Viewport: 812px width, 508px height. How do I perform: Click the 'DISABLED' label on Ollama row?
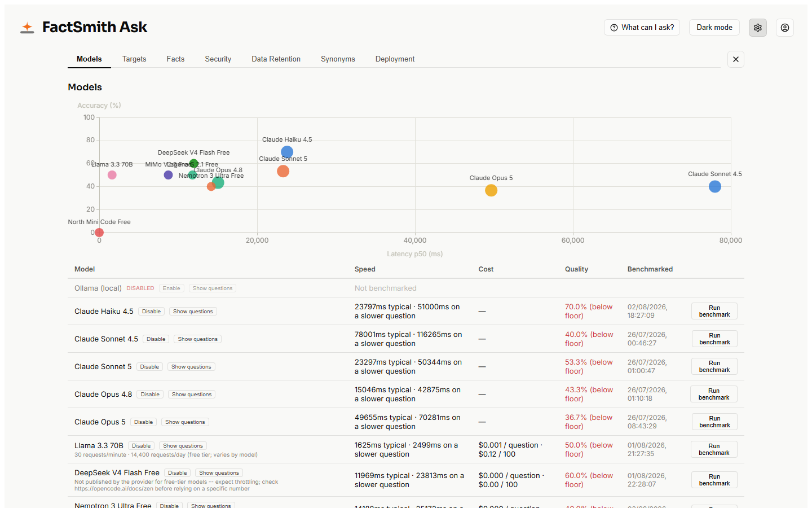point(140,288)
